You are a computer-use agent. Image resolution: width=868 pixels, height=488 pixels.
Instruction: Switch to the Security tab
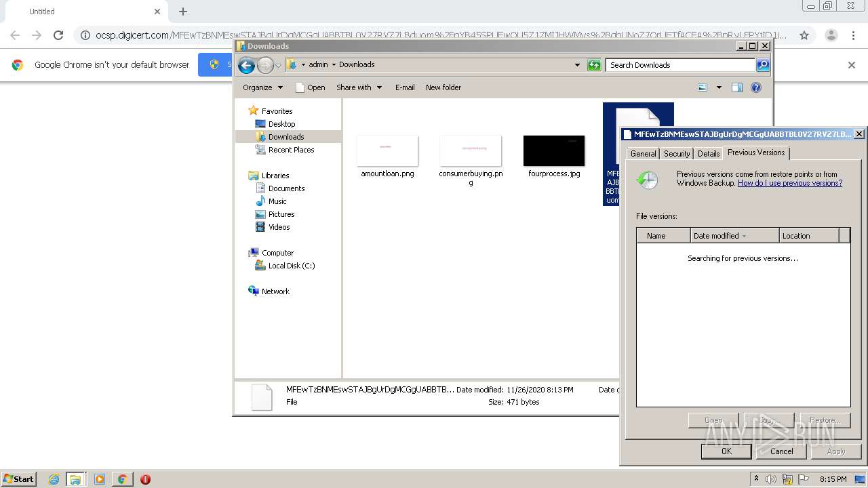677,154
